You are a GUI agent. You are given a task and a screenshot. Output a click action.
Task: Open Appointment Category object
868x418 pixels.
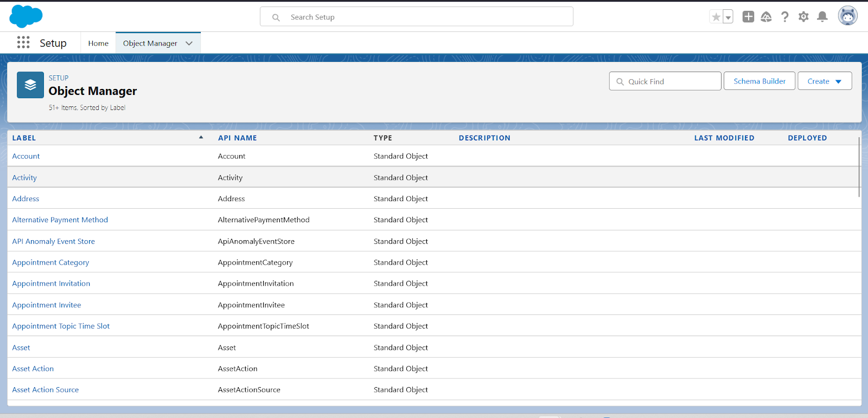pos(50,263)
